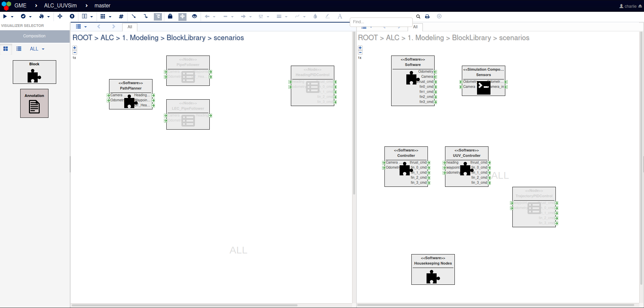
Task: Click inside the Find input field
Action: 381,22
